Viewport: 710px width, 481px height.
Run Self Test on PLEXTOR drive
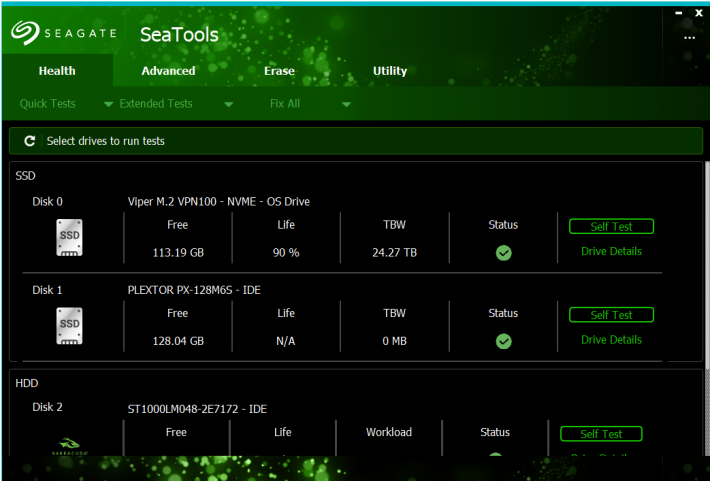tap(611, 315)
